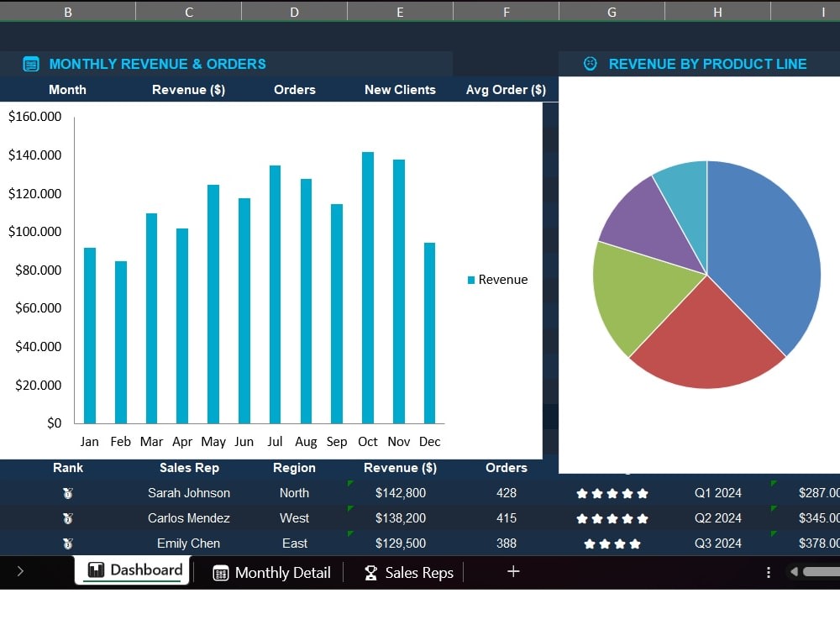840x630 pixels.
Task: Select the 'West' region cell
Action: coord(294,518)
